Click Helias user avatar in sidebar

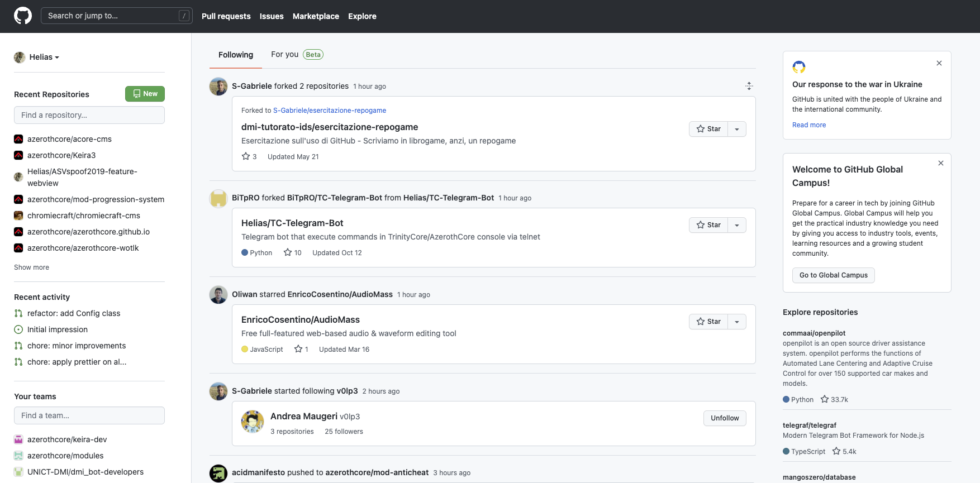pyautogui.click(x=20, y=57)
